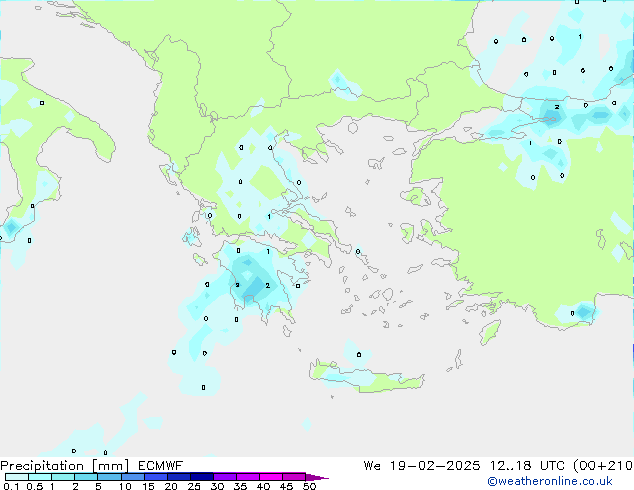Click the '25' legend scale label
Screen dimensions: 634x490
[194, 486]
